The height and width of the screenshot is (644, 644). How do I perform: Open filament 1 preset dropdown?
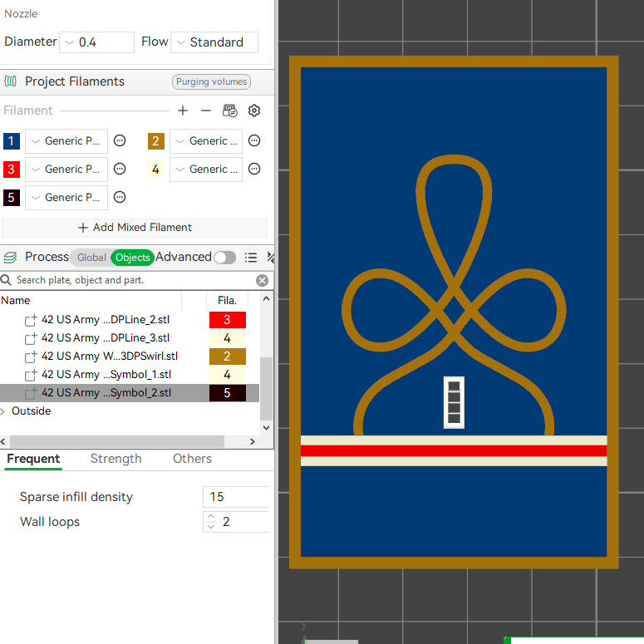point(66,141)
